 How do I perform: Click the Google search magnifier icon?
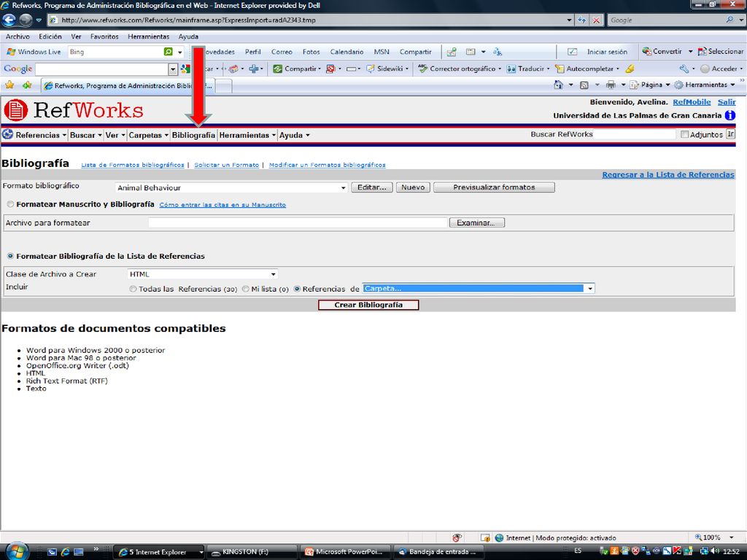click(x=729, y=20)
